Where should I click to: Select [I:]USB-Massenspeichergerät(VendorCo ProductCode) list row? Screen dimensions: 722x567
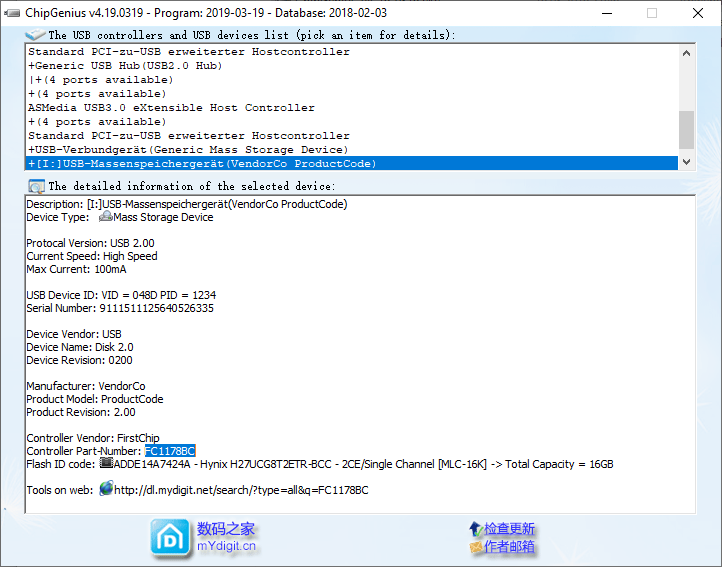click(352, 164)
